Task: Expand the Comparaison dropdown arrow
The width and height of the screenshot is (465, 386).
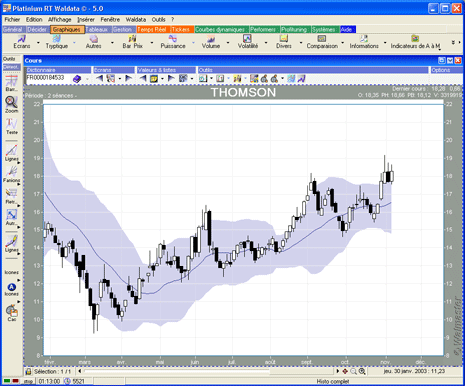Action: pyautogui.click(x=342, y=43)
